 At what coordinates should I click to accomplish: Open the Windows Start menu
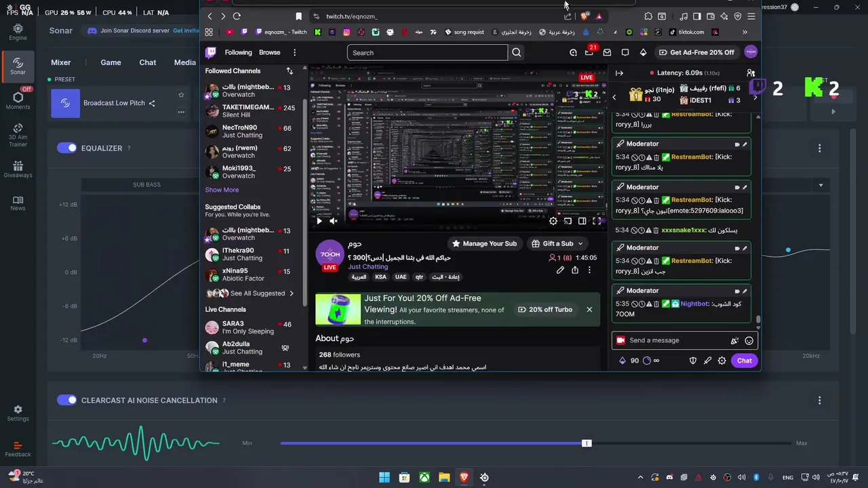pyautogui.click(x=384, y=477)
